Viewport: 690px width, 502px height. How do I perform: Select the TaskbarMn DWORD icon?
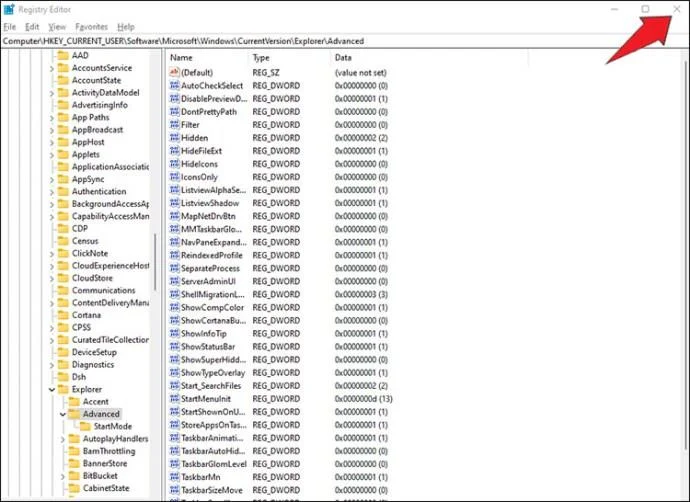coord(175,477)
